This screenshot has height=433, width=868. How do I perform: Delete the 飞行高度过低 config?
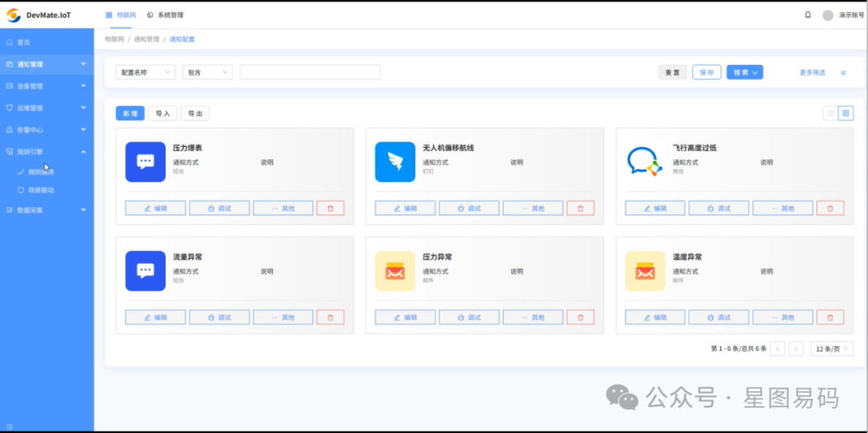830,209
